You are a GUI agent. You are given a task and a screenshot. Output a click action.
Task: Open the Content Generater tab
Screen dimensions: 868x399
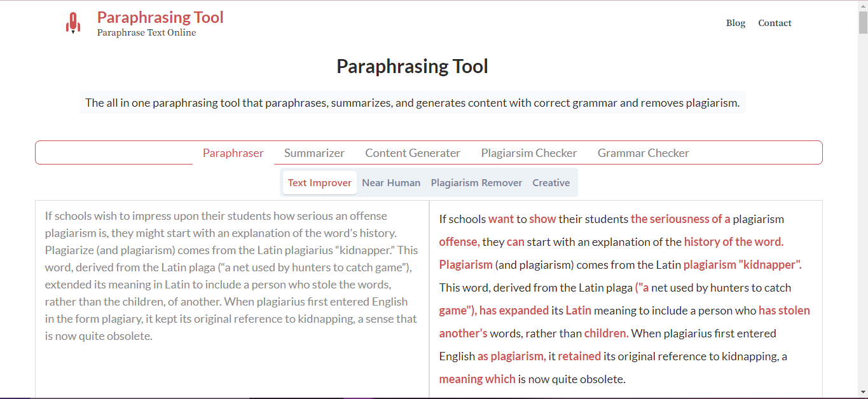click(x=413, y=152)
